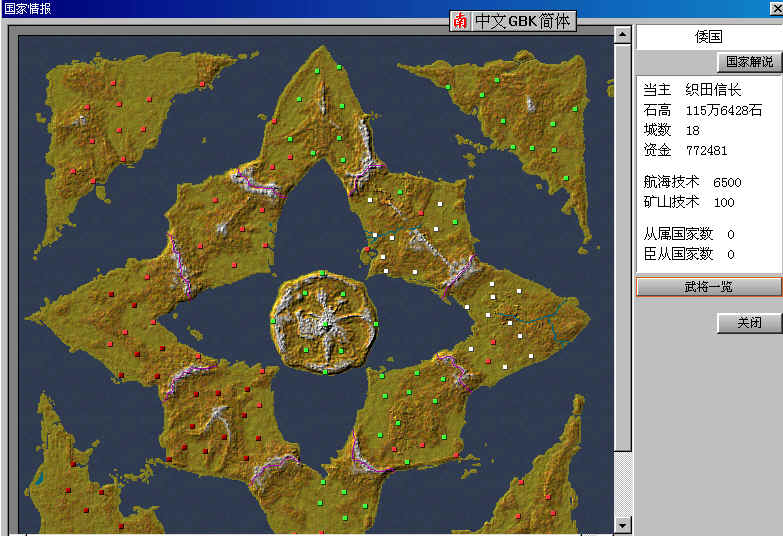Click the green city marker at central island center
Screen dimensions: 783x536
click(325, 325)
